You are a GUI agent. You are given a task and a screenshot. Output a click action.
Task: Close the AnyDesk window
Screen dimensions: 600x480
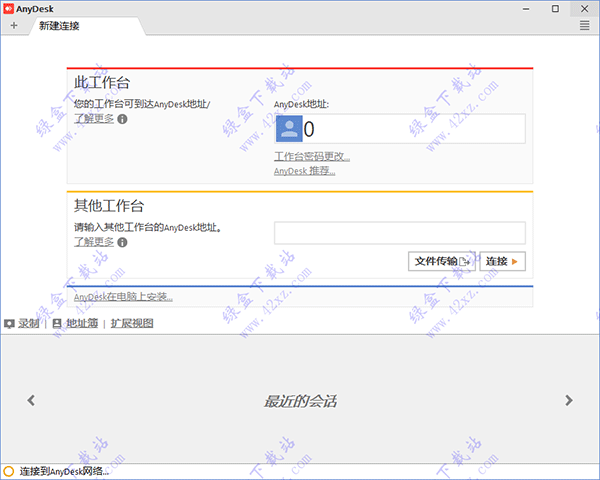584,9
